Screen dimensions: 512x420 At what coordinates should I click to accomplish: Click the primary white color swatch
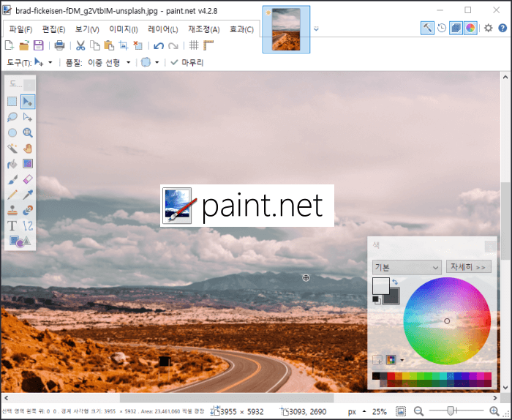(381, 285)
